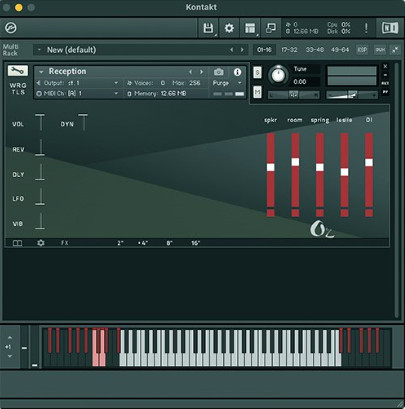The width and height of the screenshot is (405, 409).
Task: Take a snapshot with the camera icon
Action: tap(219, 72)
